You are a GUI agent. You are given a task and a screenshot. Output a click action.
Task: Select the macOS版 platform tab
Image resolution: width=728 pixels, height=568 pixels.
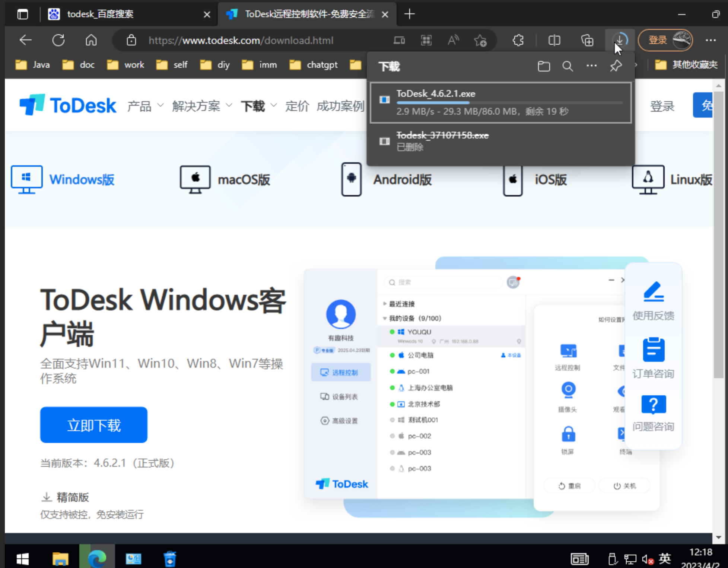click(x=225, y=179)
